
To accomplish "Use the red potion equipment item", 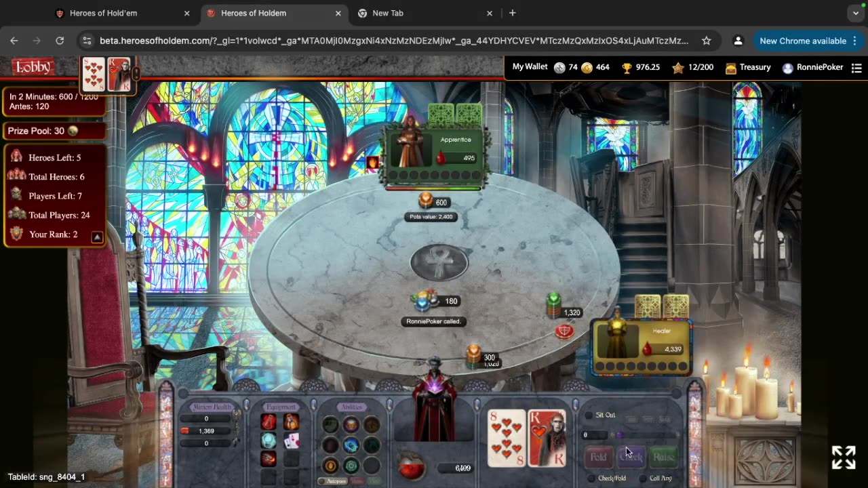I will 269,422.
